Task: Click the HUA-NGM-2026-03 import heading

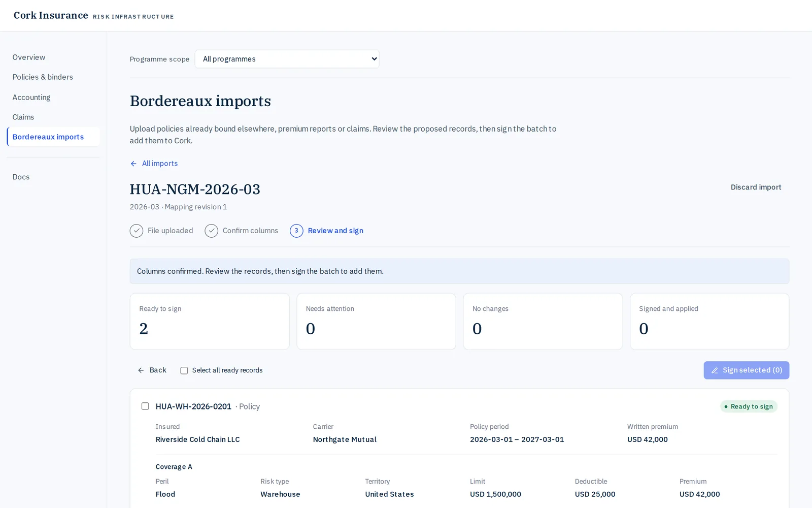Action: 195,189
